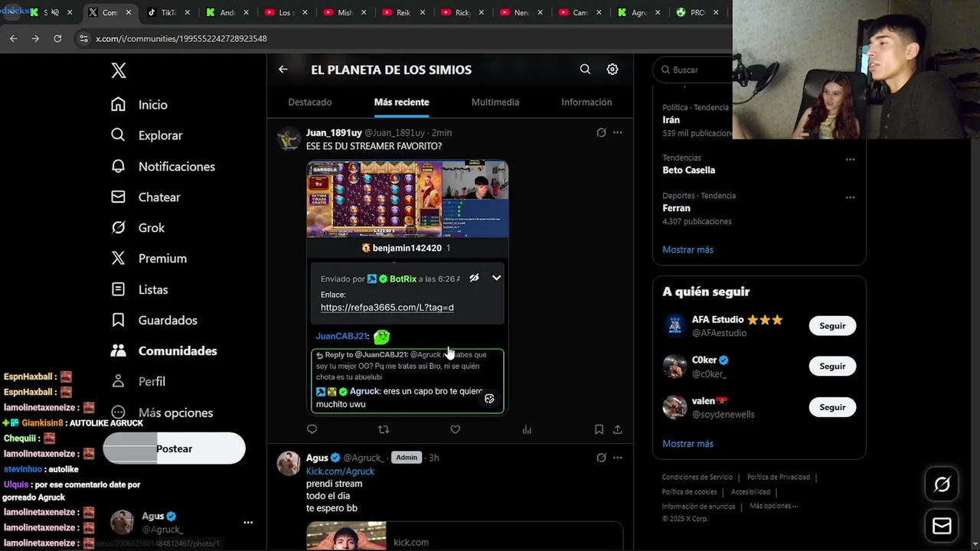The height and width of the screenshot is (551, 980).
Task: Open Guardados bookmarks
Action: [154, 320]
